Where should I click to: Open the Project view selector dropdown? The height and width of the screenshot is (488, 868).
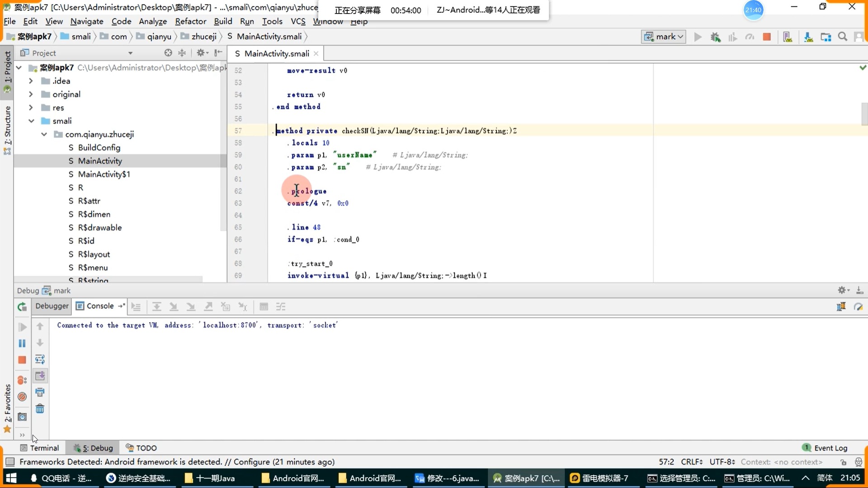click(130, 53)
